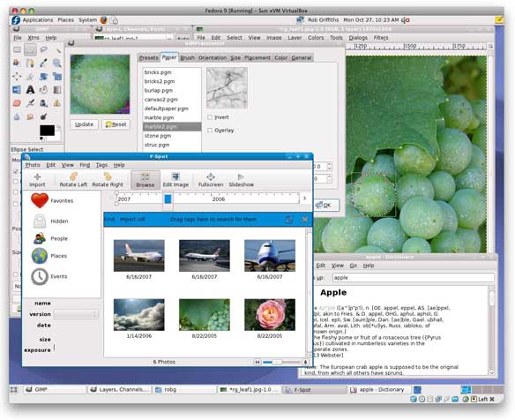Switch to F-Spot via bottom taskbar
Viewport: 515px width, 420px height.
(314, 389)
